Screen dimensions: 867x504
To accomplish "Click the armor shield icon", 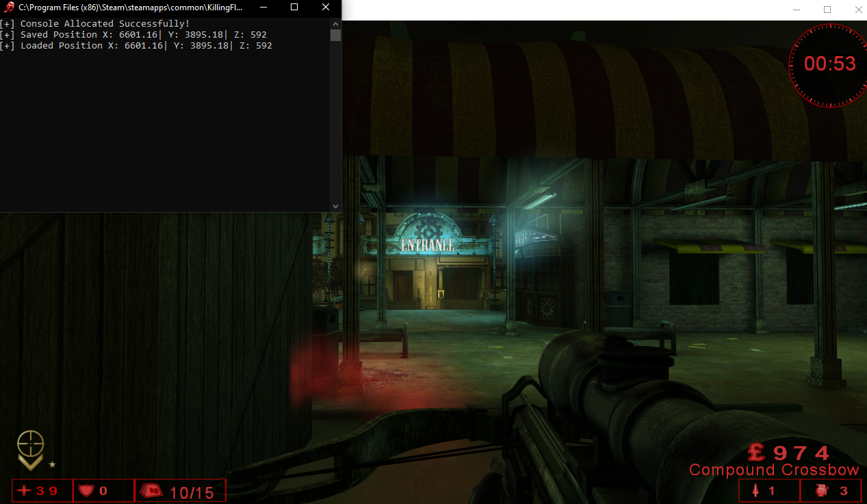I will (86, 490).
